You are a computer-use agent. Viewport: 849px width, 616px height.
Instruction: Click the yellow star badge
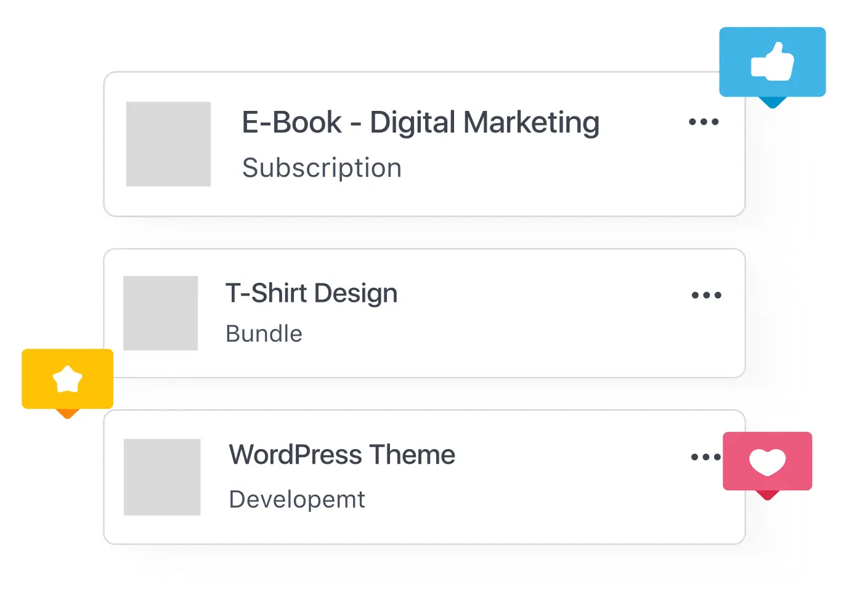[x=67, y=379]
